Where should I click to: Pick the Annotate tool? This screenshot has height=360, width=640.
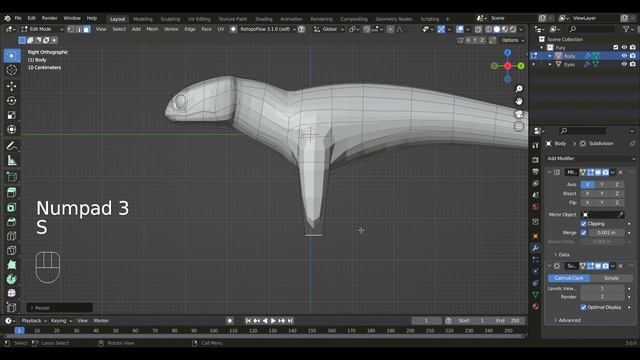point(12,146)
